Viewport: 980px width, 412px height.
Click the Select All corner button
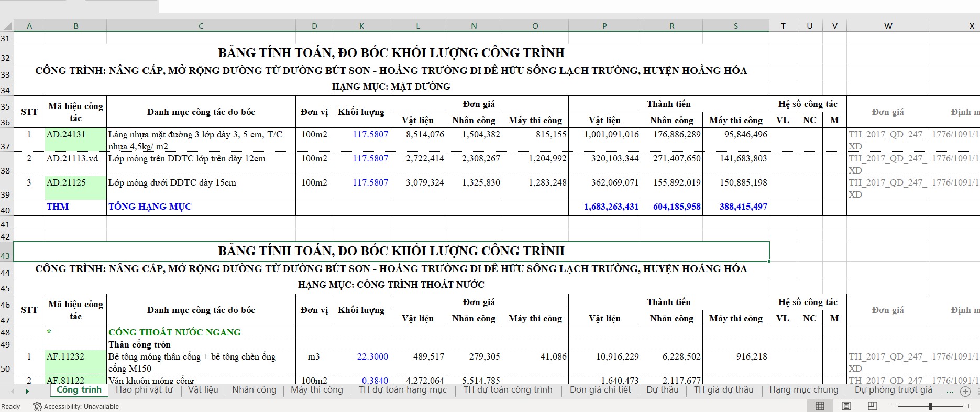coord(6,26)
